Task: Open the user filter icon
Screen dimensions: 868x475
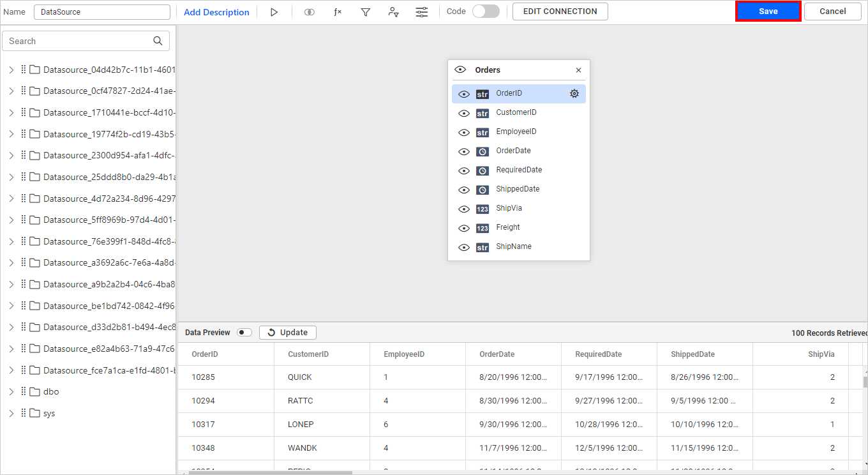Action: point(394,12)
